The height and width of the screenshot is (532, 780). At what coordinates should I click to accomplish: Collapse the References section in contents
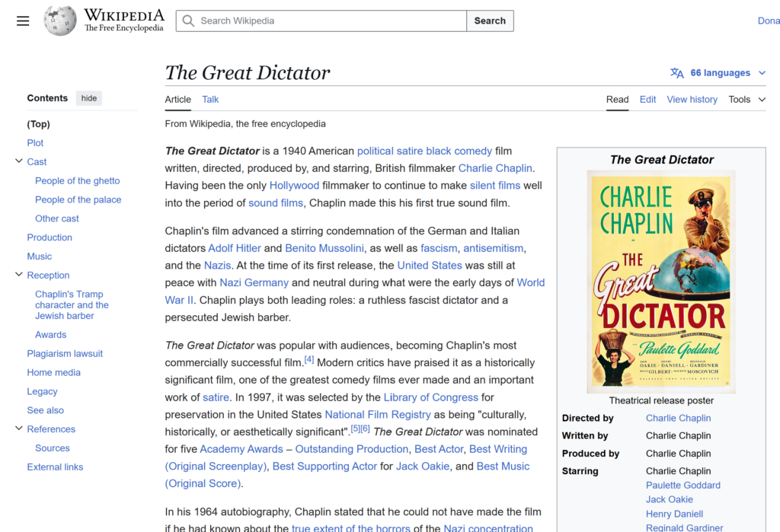(19, 428)
